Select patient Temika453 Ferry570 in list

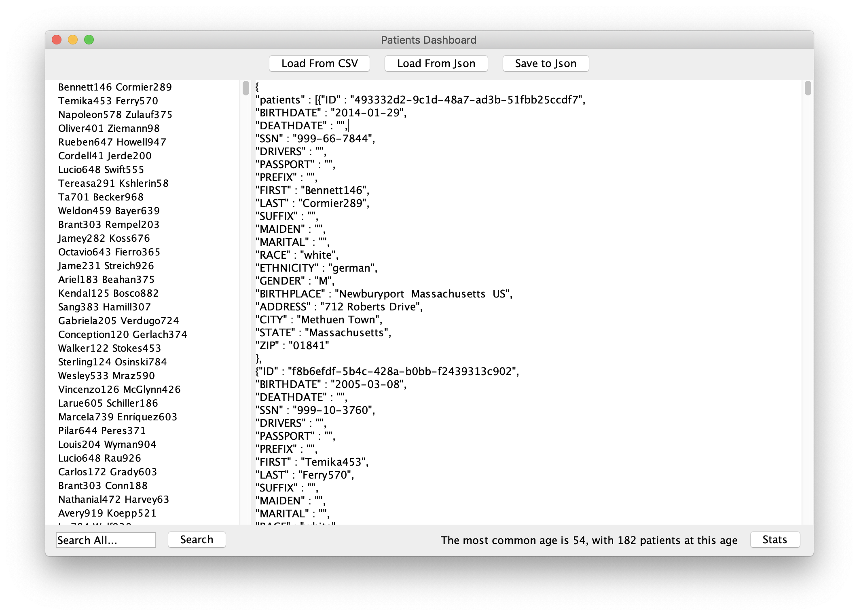108,101
